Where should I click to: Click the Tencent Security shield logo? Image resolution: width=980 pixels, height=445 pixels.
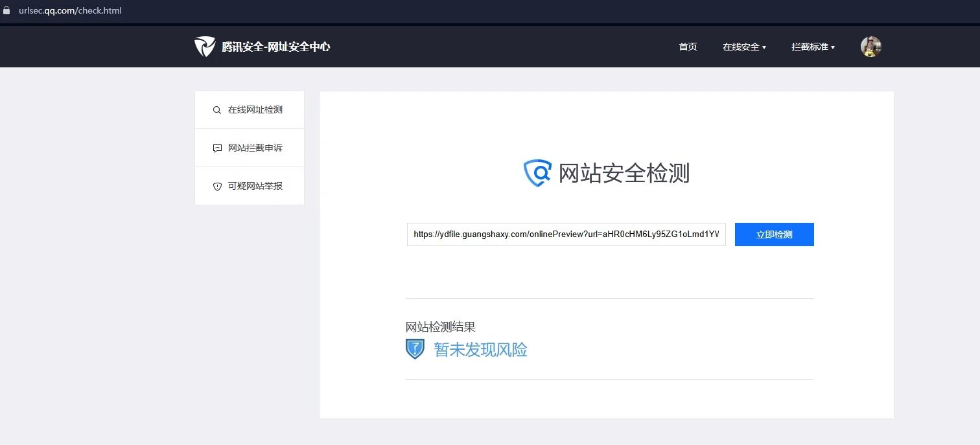(x=205, y=47)
